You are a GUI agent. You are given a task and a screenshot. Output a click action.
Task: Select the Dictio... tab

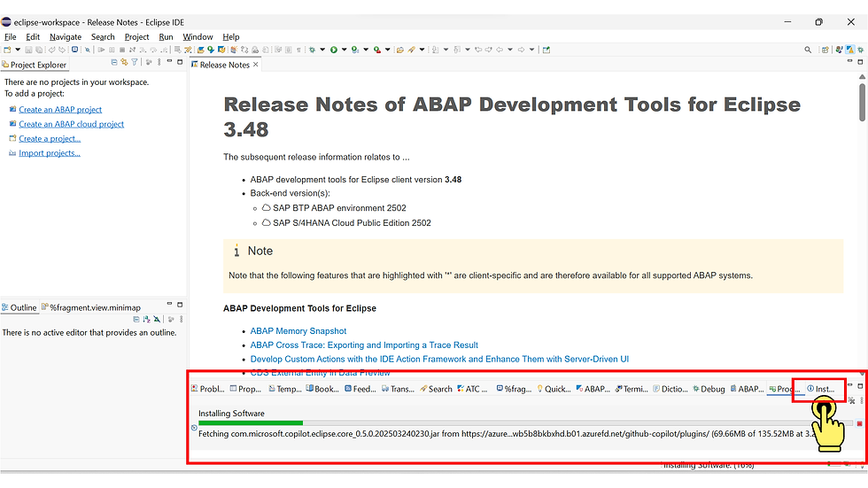tap(670, 389)
